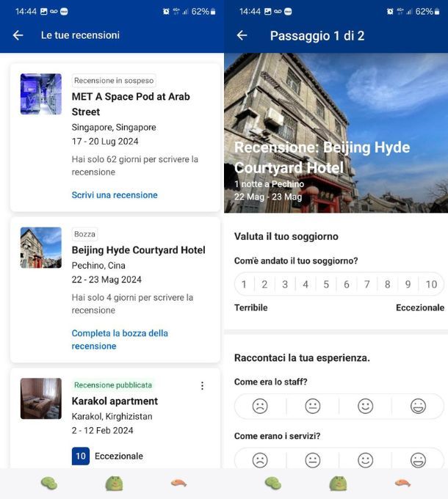Tap the battery icon in left status bar
Image resolution: width=448 pixels, height=499 pixels.
213,12
